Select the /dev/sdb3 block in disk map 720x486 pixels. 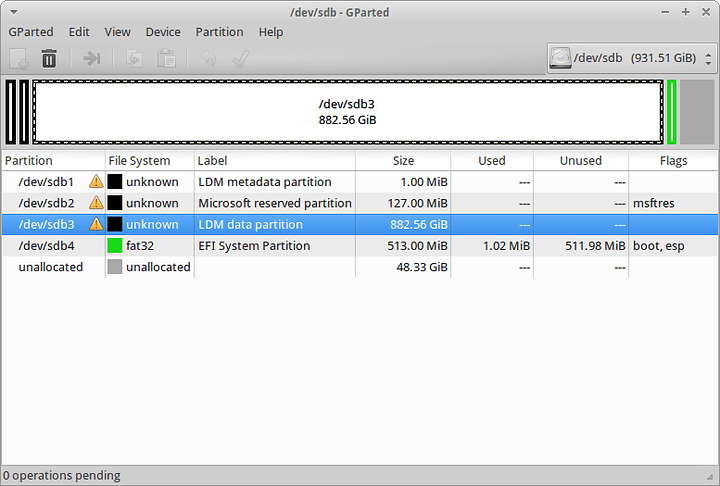(x=348, y=112)
